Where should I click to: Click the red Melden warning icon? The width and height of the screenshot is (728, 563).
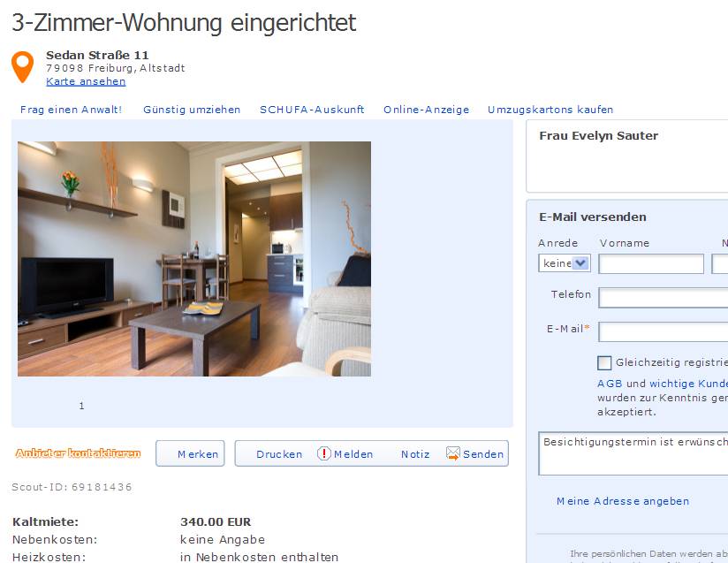[323, 453]
